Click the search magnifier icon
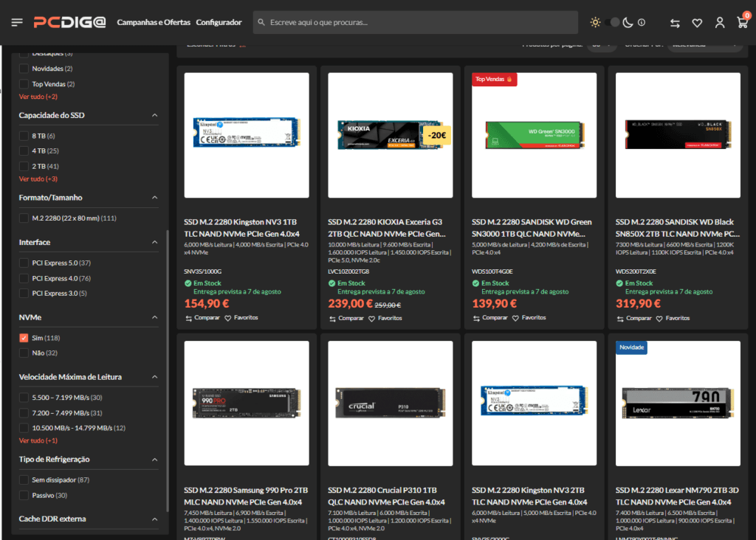The height and width of the screenshot is (540, 756). [x=261, y=22]
